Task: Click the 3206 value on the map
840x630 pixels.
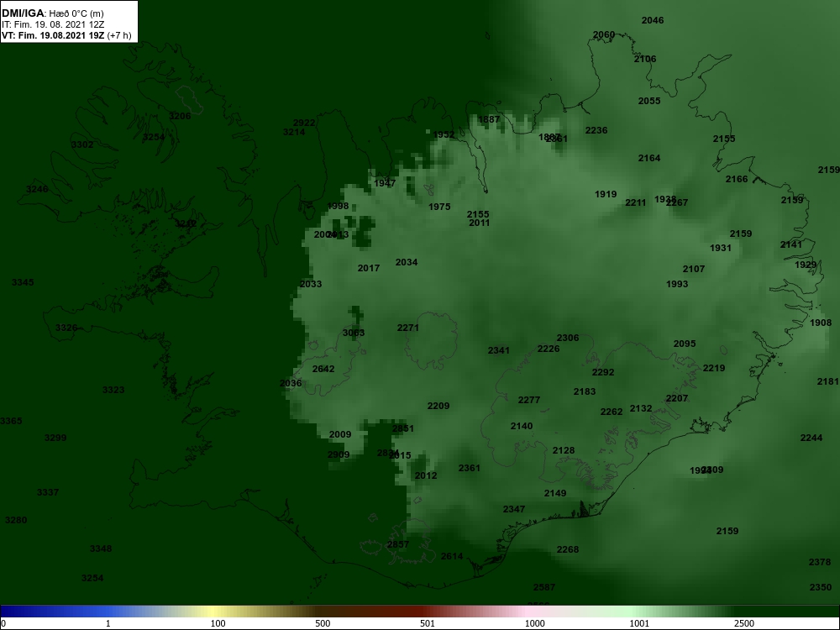Action: tap(180, 116)
